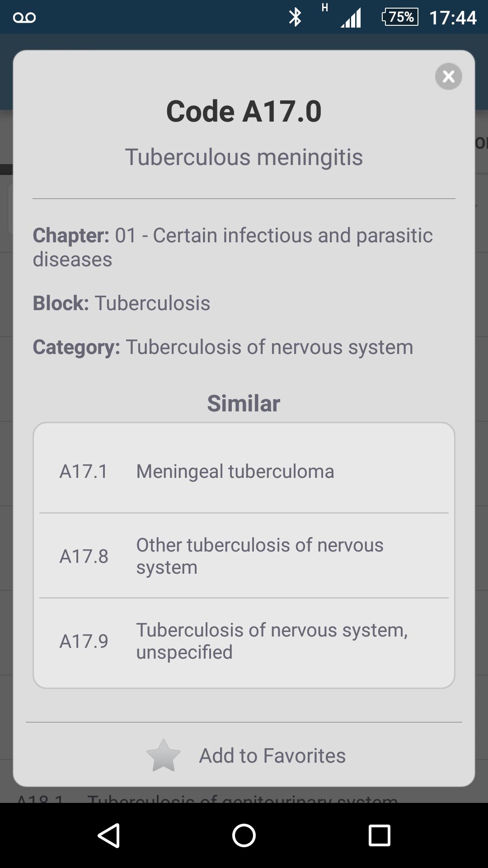
Task: Tap the Block: Tuberculosis entry
Action: click(x=122, y=303)
